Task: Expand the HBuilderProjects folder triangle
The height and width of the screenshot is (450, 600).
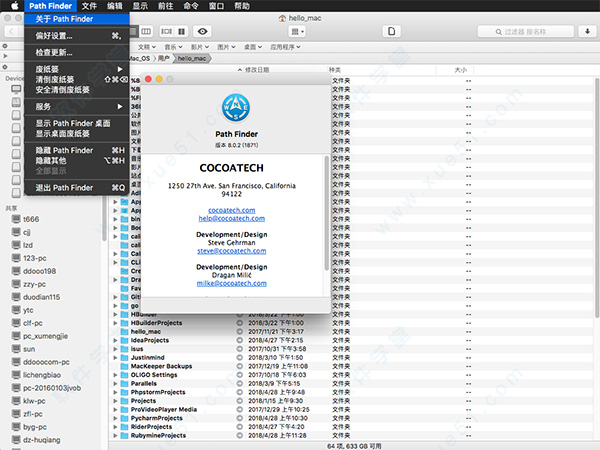Action: point(115,323)
